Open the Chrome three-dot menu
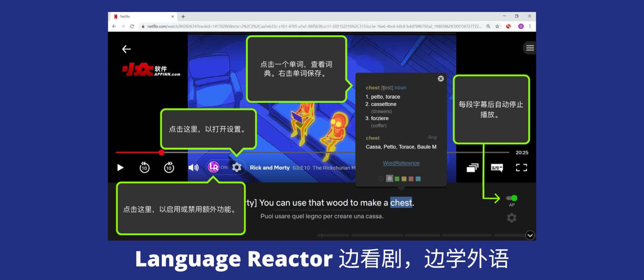This screenshot has width=644, height=280. pos(530,26)
